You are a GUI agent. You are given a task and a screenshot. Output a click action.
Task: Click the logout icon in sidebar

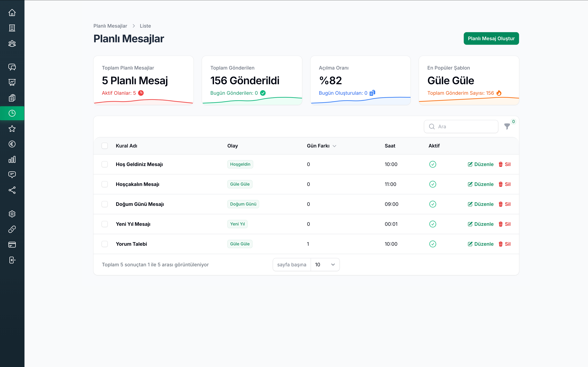(12, 260)
